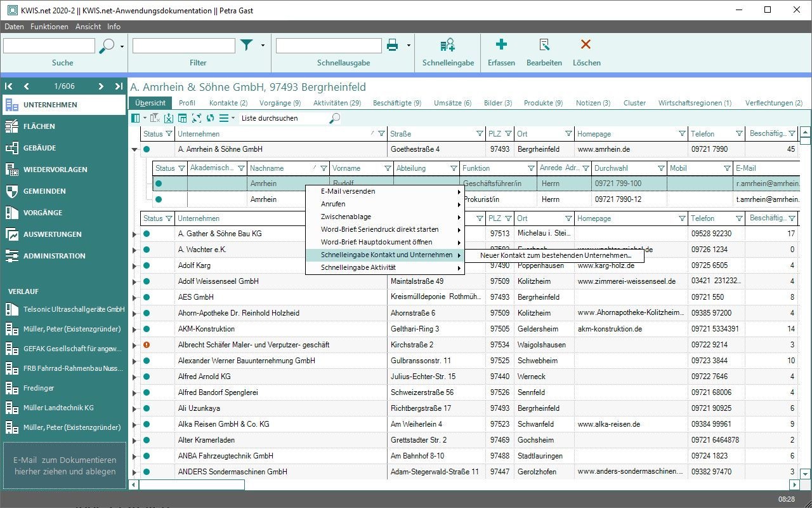Switch to Aktivitäten (29) tab
The image size is (812, 508).
(x=337, y=103)
